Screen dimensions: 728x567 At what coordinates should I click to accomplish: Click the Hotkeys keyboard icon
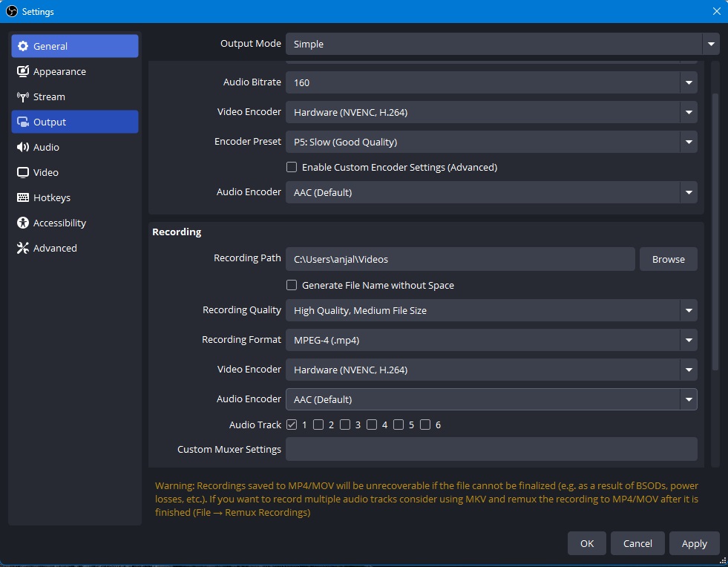coord(23,197)
